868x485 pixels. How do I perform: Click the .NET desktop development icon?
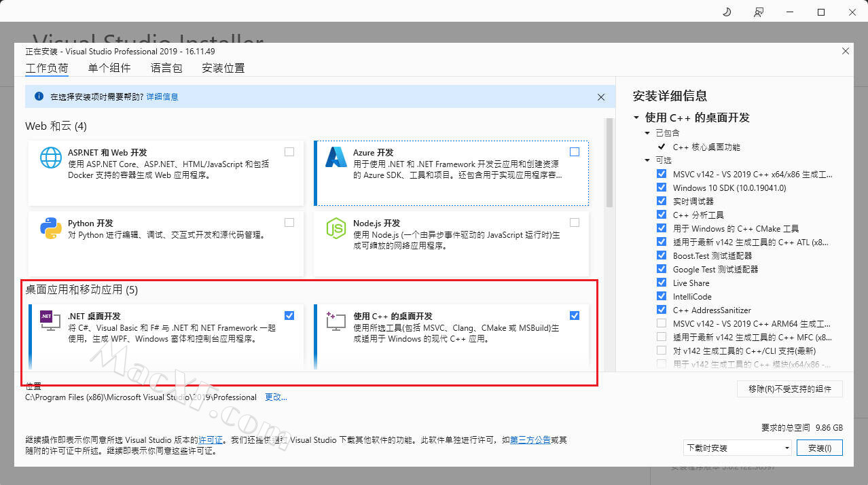tap(51, 321)
